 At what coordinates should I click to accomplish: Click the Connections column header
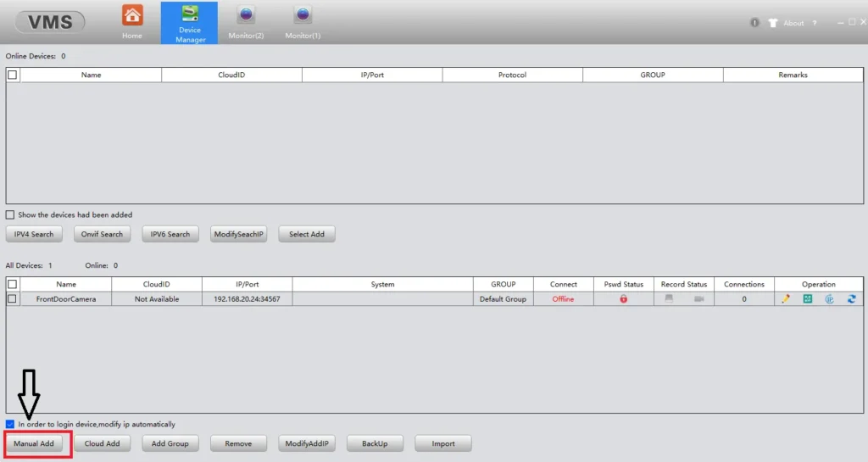(x=744, y=284)
